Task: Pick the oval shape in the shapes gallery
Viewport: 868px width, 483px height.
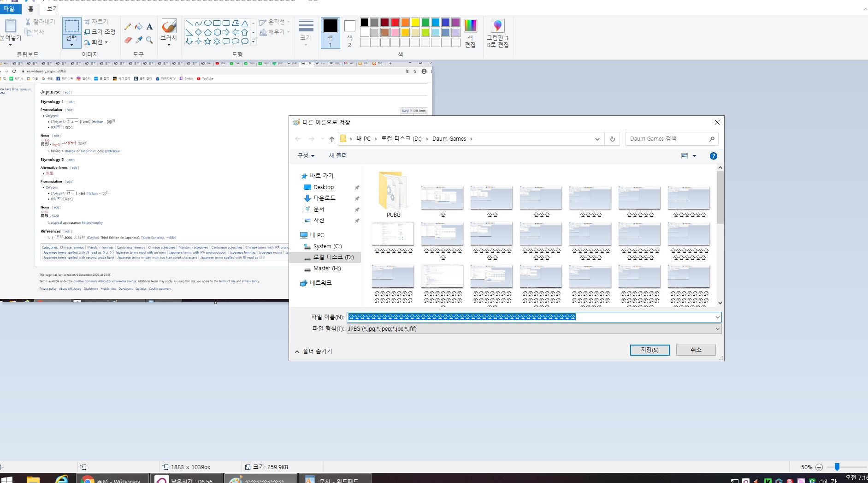Action: coord(208,23)
